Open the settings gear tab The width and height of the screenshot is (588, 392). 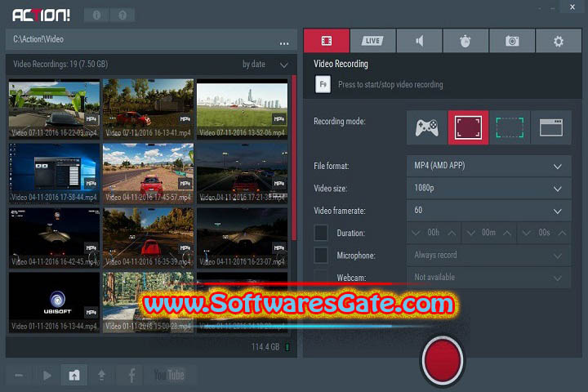tap(559, 41)
